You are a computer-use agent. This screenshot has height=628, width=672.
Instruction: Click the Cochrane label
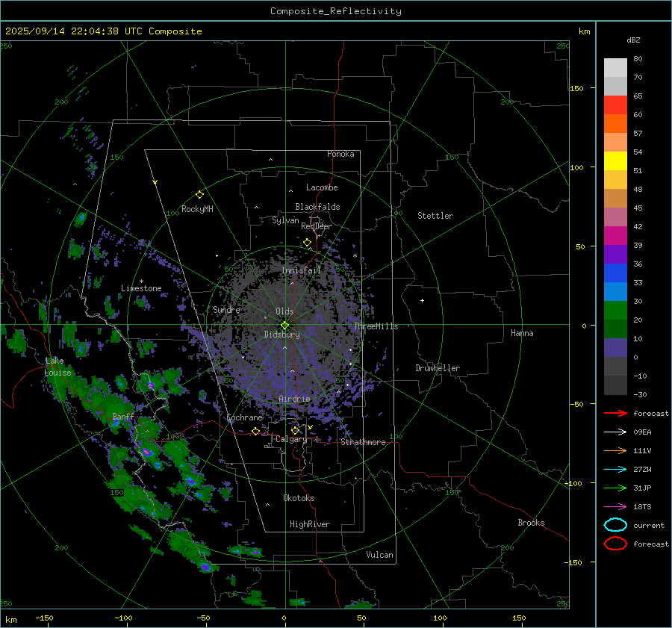click(x=244, y=417)
